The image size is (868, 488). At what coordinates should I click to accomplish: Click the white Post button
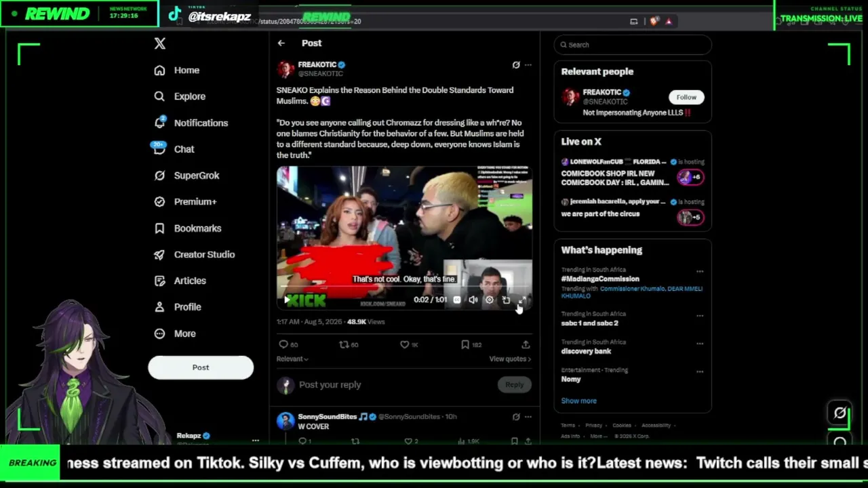pos(201,367)
